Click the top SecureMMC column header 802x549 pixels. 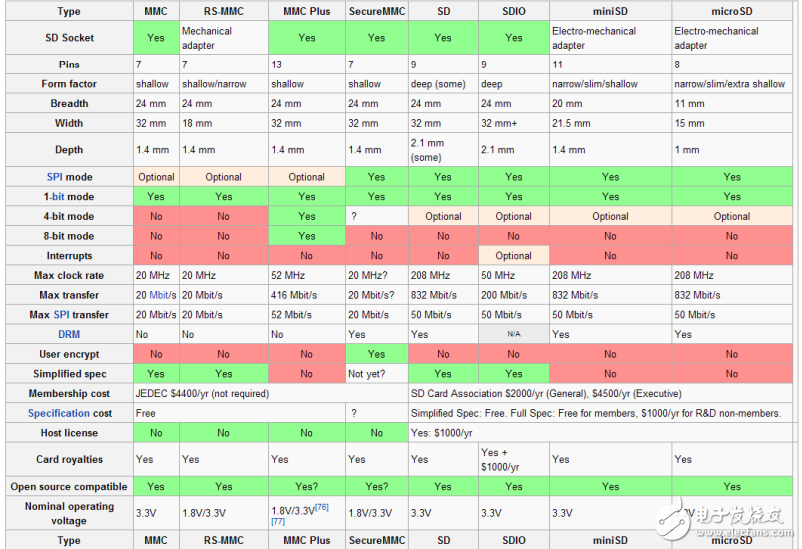pos(376,11)
